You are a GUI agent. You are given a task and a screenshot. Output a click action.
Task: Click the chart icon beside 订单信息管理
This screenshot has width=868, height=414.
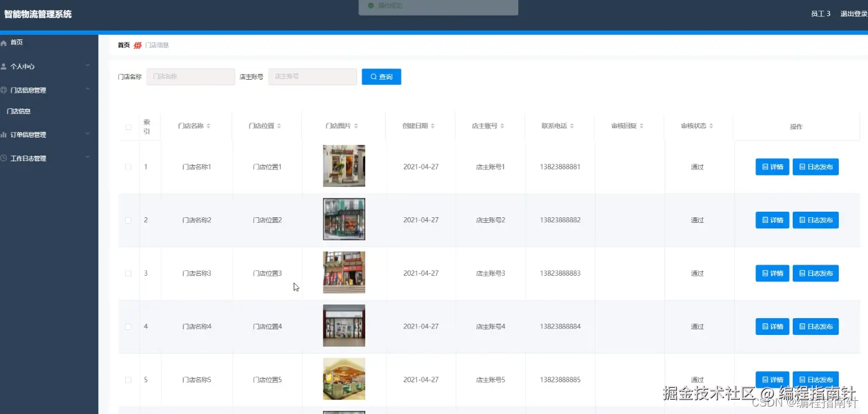[x=4, y=134]
